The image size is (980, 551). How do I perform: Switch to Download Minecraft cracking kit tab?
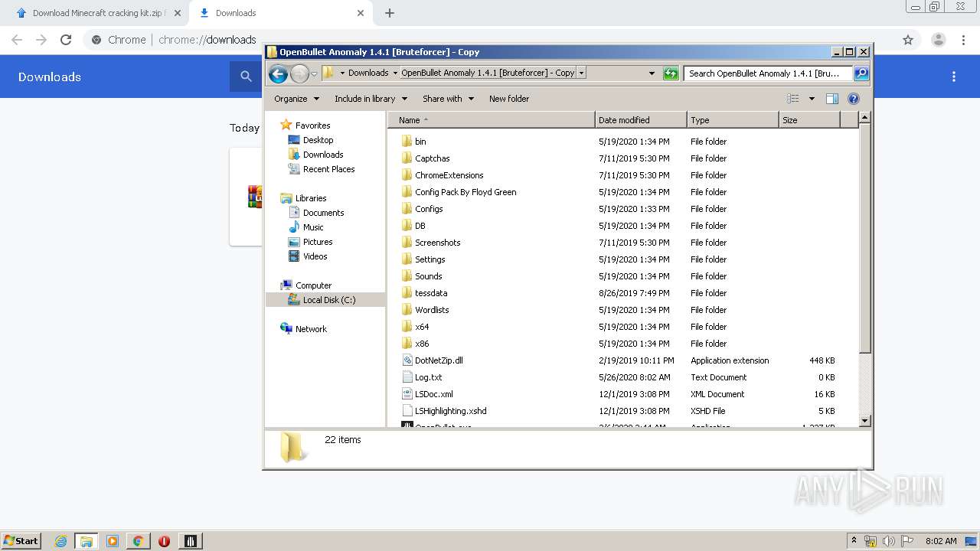98,13
